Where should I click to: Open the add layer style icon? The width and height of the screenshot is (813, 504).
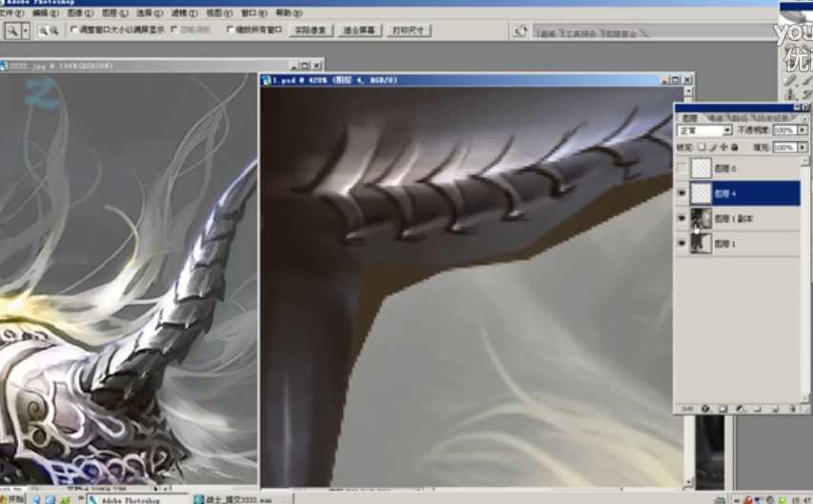(x=705, y=409)
